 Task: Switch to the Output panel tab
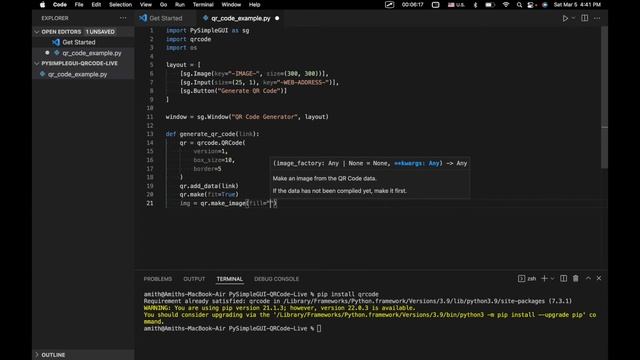[x=194, y=279]
